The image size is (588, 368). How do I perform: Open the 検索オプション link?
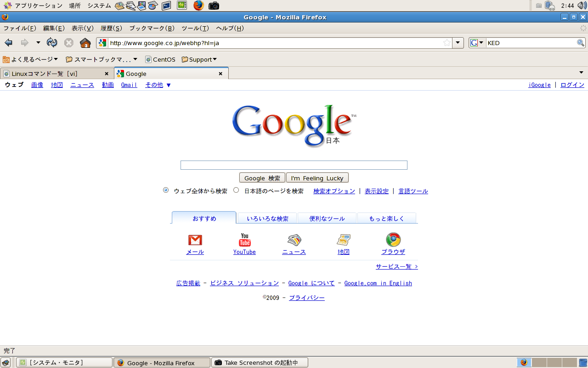pos(334,191)
